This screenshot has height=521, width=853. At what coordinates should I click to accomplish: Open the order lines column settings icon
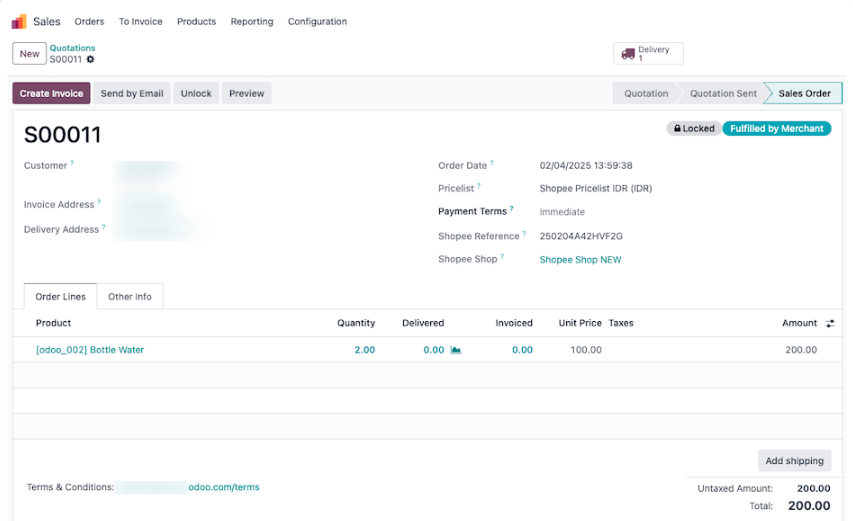coord(830,323)
